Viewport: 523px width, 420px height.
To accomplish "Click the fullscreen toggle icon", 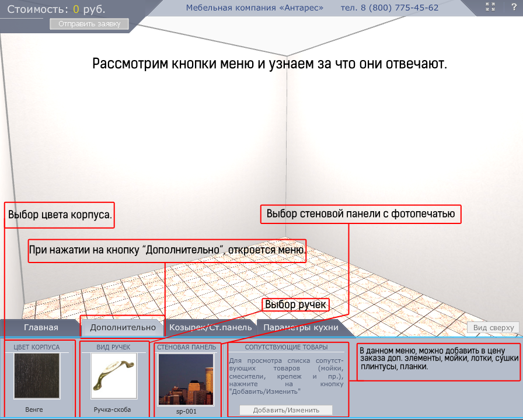I will pos(490,7).
